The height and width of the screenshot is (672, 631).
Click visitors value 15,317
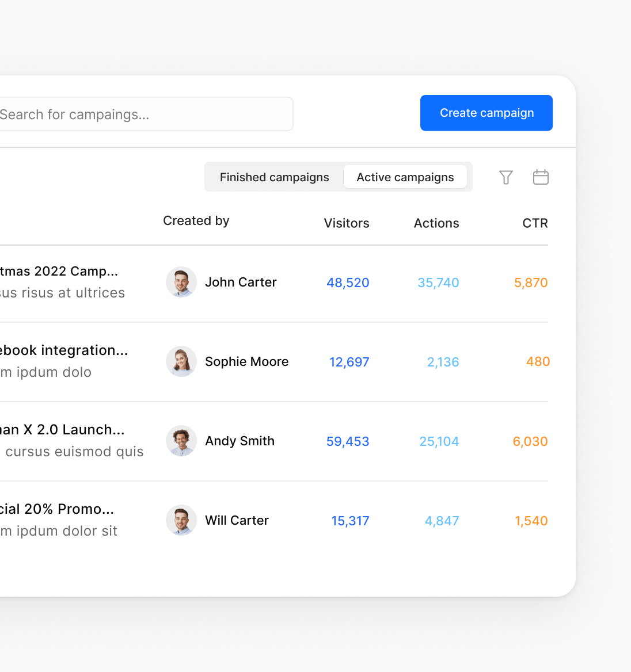pyautogui.click(x=350, y=520)
